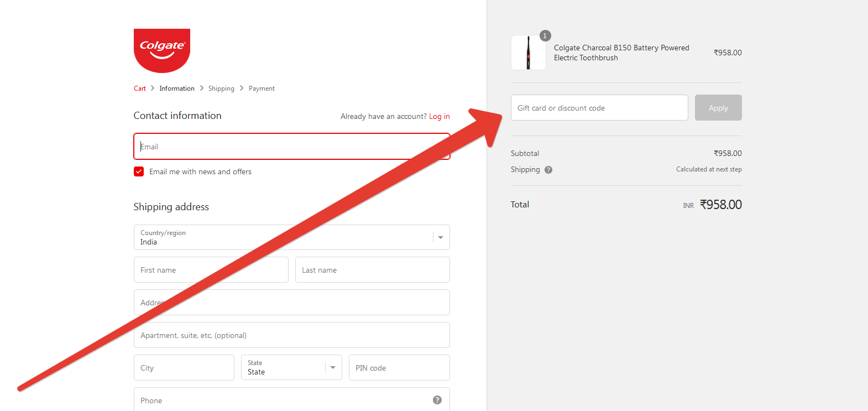Screen dimensions: 868x411
Task: Click the Phone field
Action: point(292,399)
